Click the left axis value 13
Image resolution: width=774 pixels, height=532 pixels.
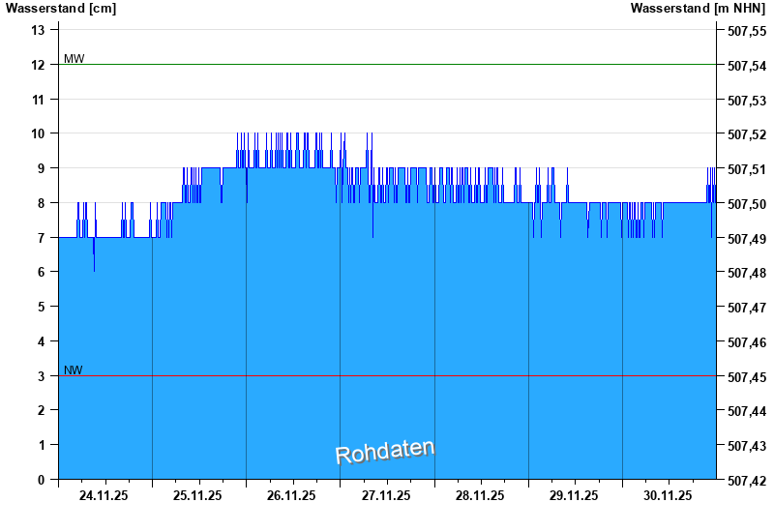38,30
